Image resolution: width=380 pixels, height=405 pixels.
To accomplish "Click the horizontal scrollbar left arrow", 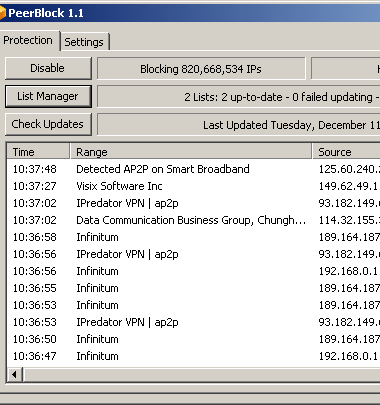I will (14, 375).
